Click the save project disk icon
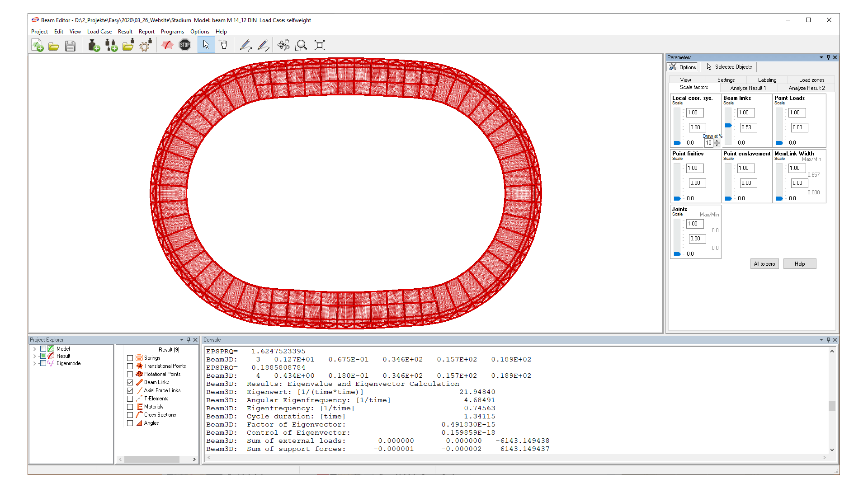The height and width of the screenshot is (488, 868). tap(70, 45)
